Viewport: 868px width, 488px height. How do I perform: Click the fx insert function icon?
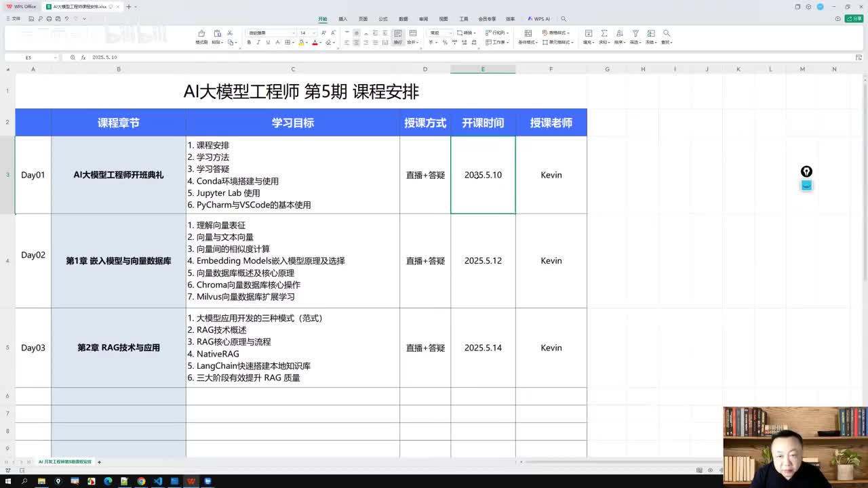84,58
